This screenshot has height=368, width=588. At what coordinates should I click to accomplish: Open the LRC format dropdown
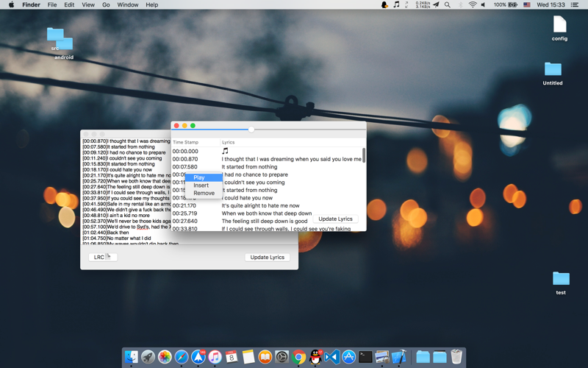[x=102, y=257]
